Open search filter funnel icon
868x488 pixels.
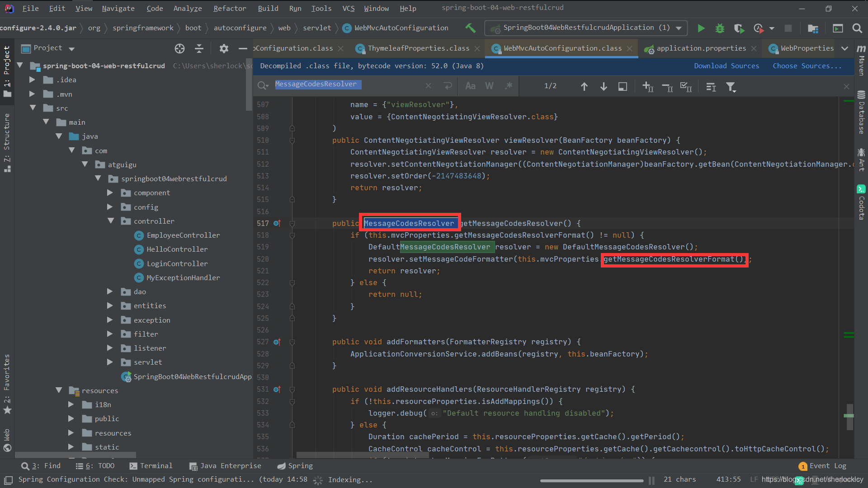point(731,86)
